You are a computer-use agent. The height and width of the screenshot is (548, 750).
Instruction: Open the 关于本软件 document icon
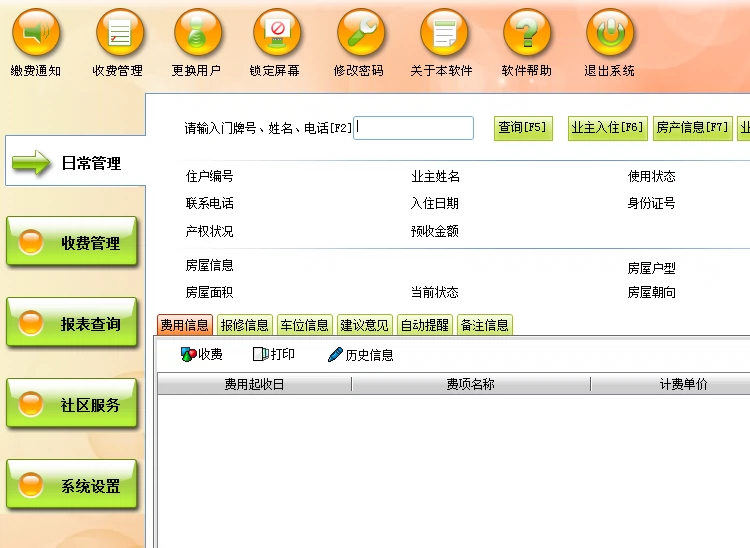444,33
